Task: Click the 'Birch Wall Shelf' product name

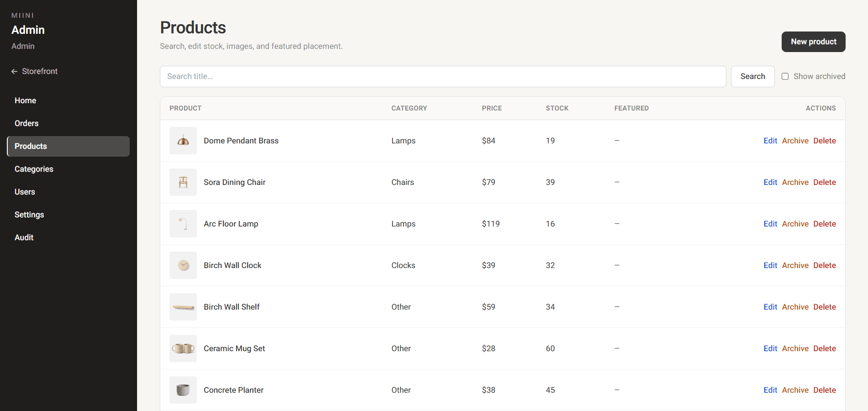Action: pyautogui.click(x=232, y=307)
